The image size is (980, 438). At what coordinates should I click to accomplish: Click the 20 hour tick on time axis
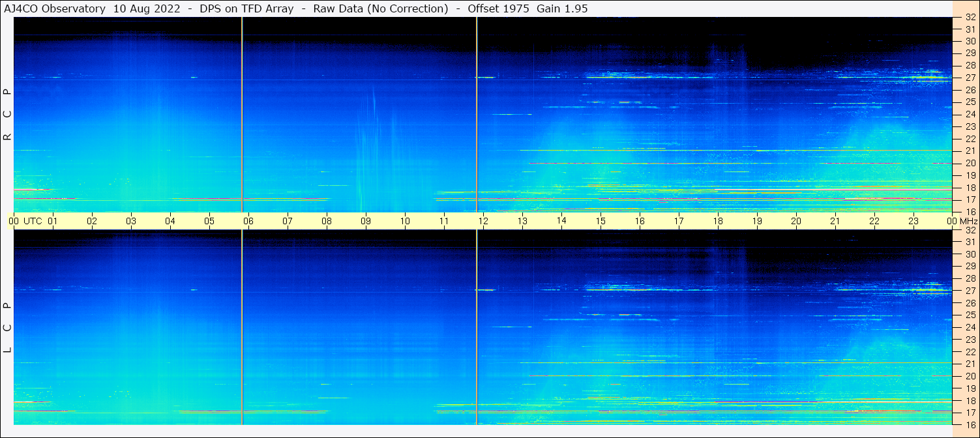(796, 221)
